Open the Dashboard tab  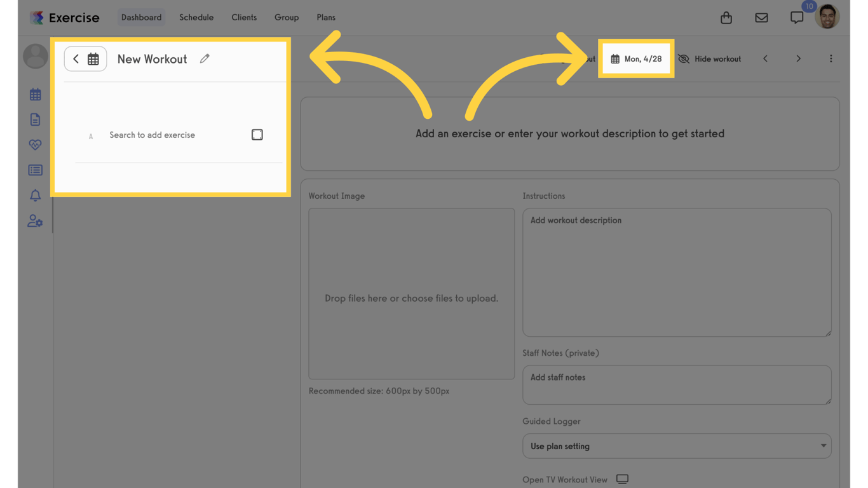(x=141, y=18)
